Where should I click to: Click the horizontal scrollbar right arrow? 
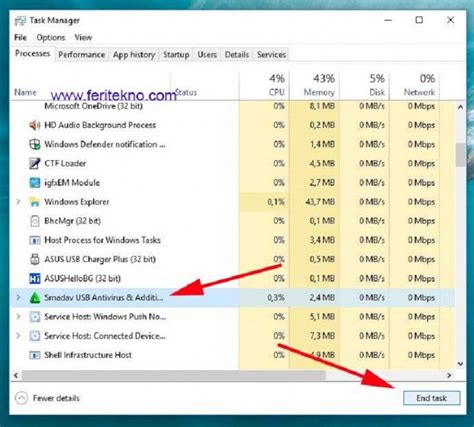click(449, 375)
